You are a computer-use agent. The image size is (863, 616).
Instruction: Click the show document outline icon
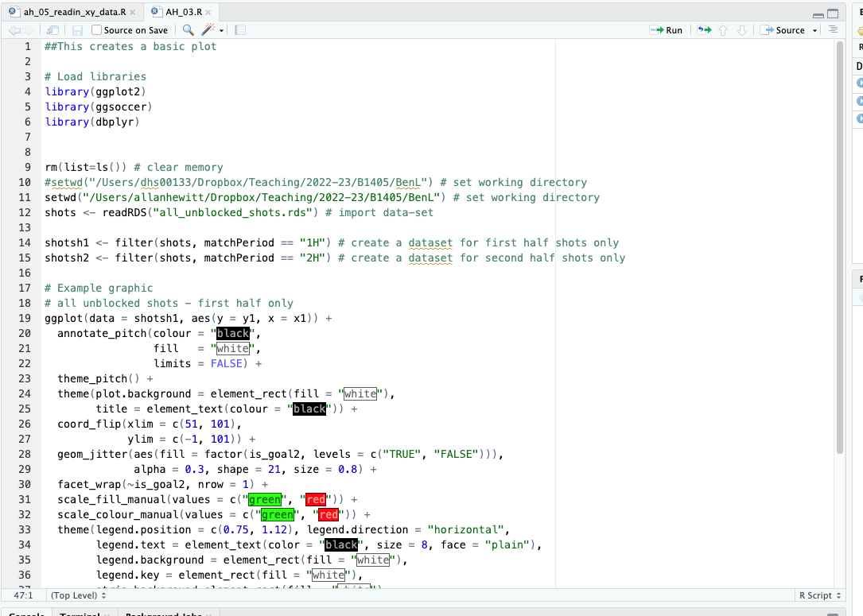pos(833,30)
